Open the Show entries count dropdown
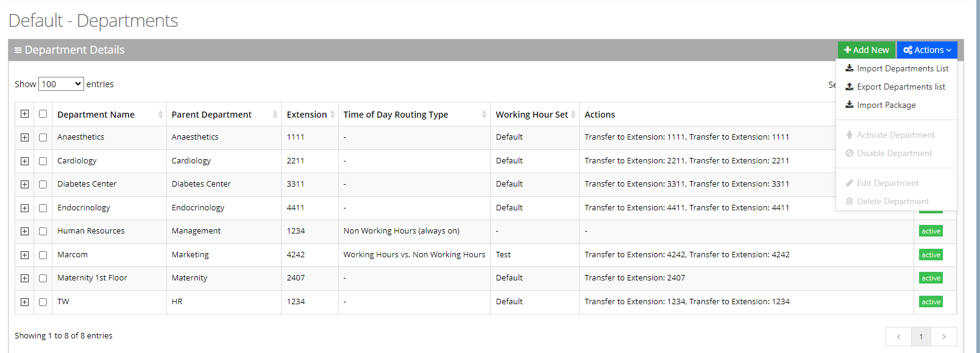 (x=61, y=84)
